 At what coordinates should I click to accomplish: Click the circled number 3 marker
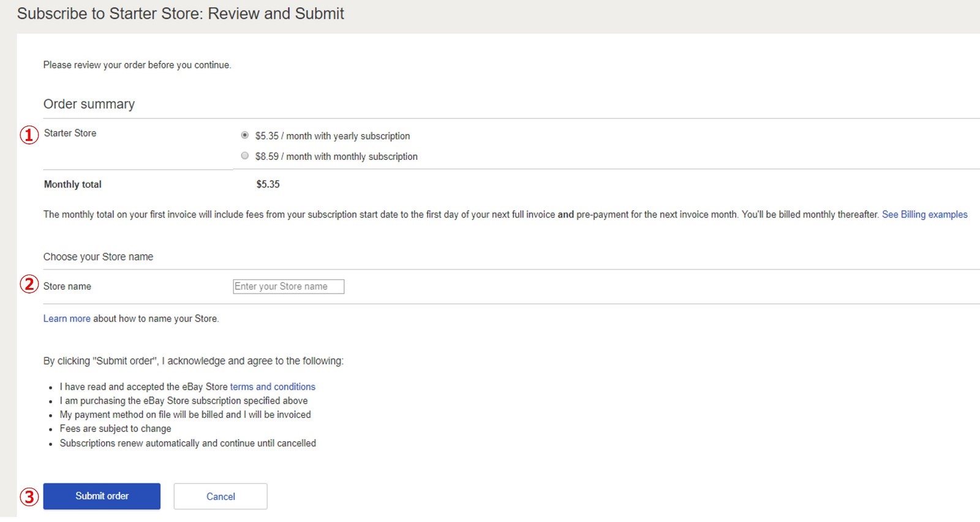29,496
